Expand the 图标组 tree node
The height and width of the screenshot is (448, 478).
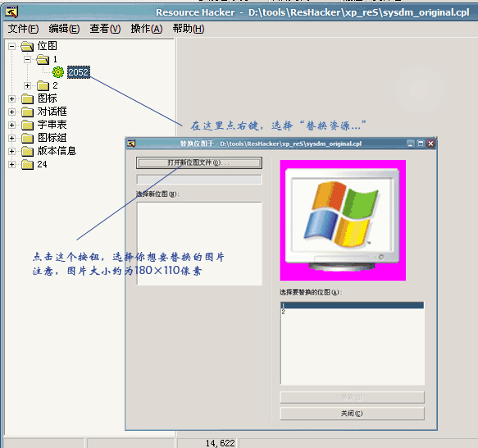pyautogui.click(x=12, y=138)
